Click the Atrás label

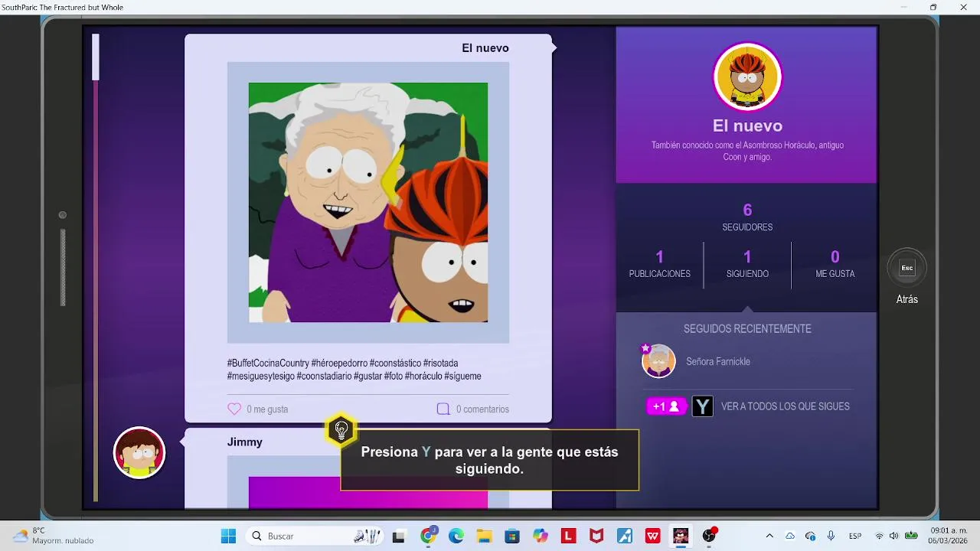click(x=907, y=299)
